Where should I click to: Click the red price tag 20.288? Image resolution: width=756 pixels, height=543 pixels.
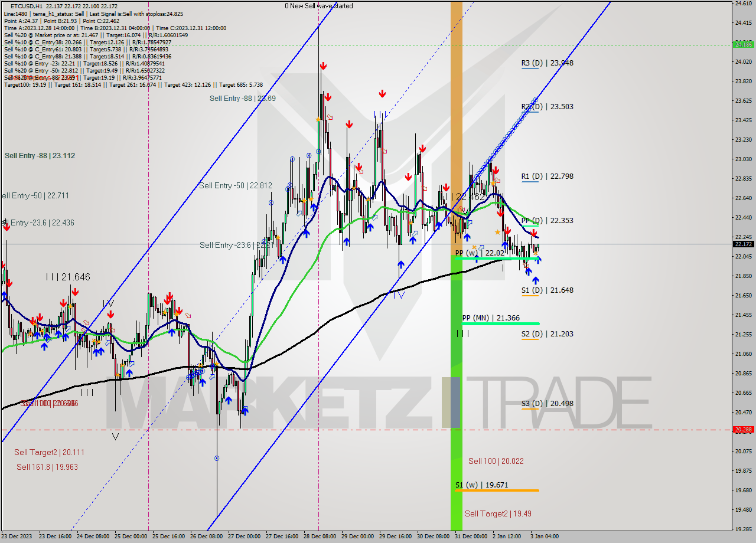pos(743,430)
